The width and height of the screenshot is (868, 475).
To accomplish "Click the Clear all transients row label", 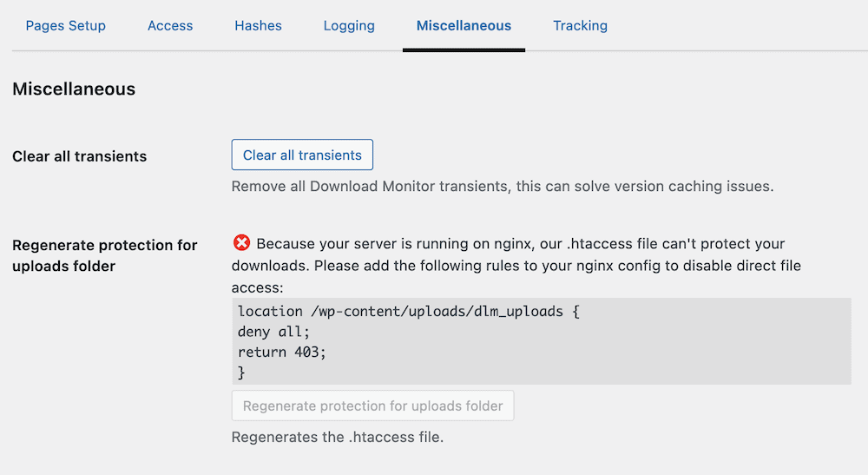I will coord(80,156).
